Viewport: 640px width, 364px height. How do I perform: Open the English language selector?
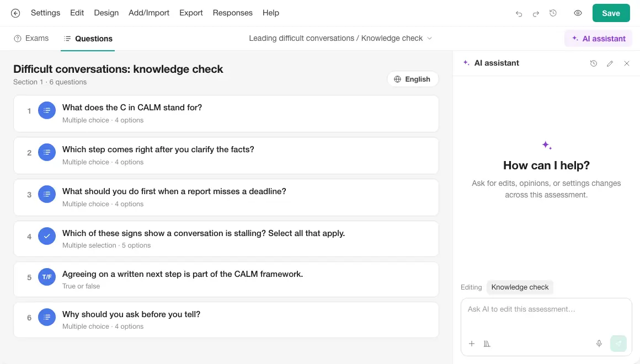[x=413, y=79]
